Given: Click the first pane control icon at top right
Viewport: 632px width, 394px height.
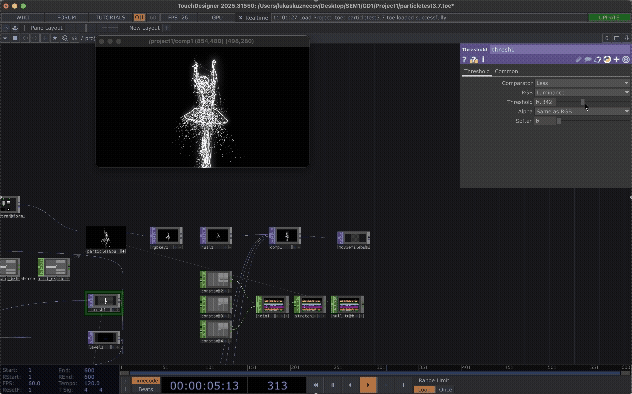Looking at the screenshot, I should pos(607,38).
